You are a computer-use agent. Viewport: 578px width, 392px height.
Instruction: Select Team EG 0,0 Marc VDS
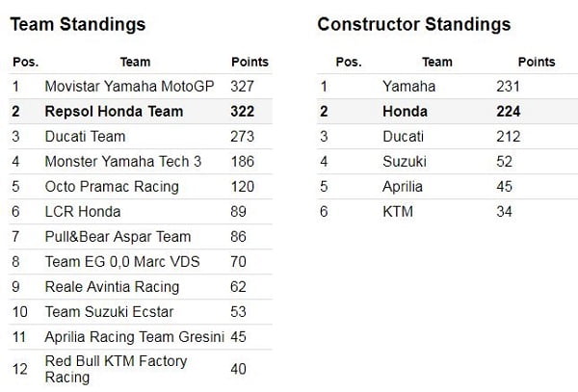coord(118,262)
